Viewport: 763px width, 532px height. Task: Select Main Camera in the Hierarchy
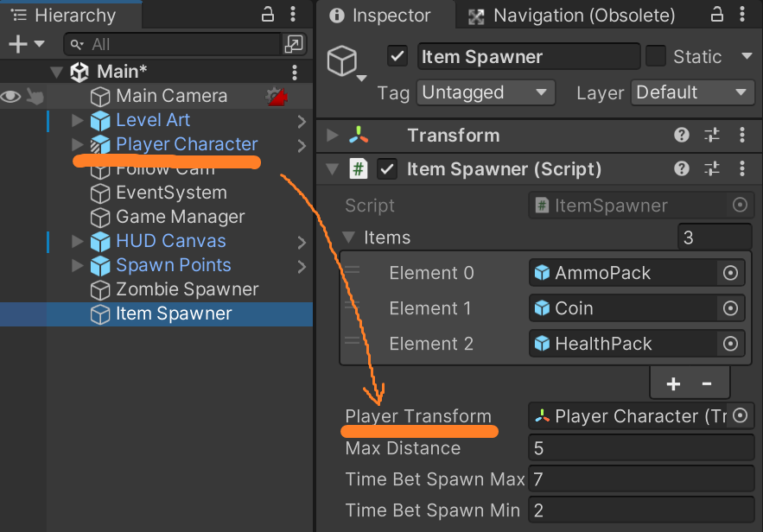pos(171,96)
